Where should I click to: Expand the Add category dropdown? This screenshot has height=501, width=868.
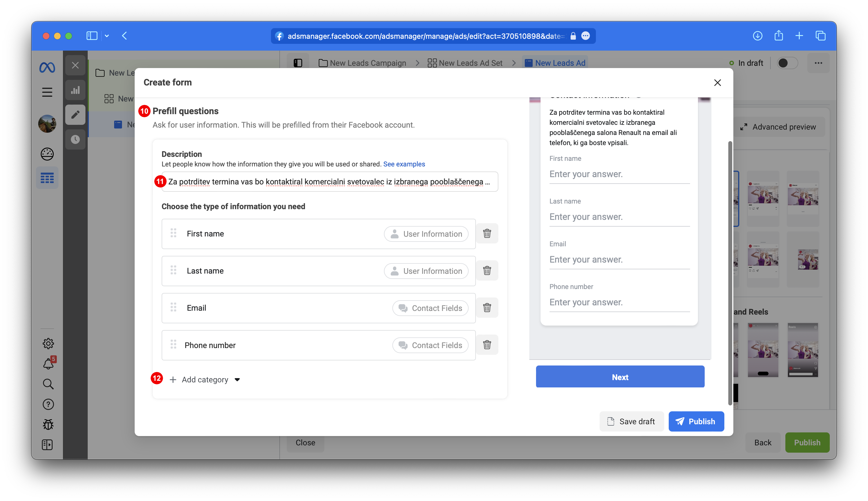click(x=205, y=380)
